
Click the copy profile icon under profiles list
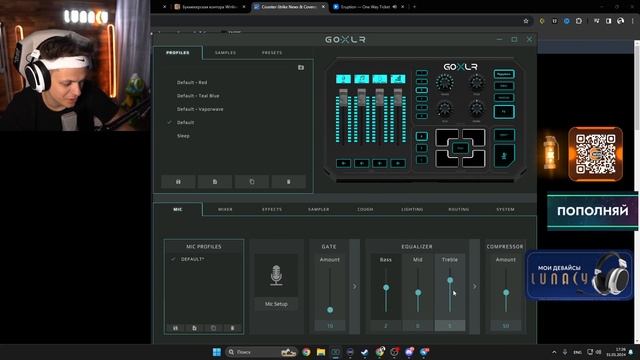point(251,182)
